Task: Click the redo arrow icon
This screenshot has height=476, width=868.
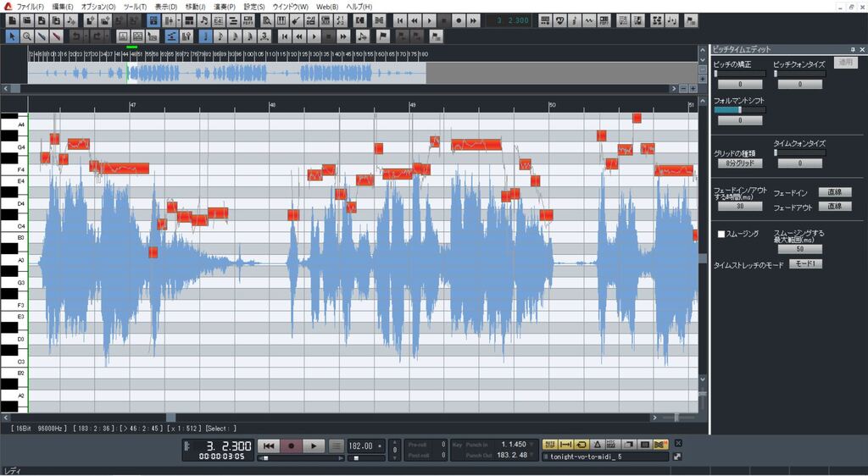Action: pos(97,36)
